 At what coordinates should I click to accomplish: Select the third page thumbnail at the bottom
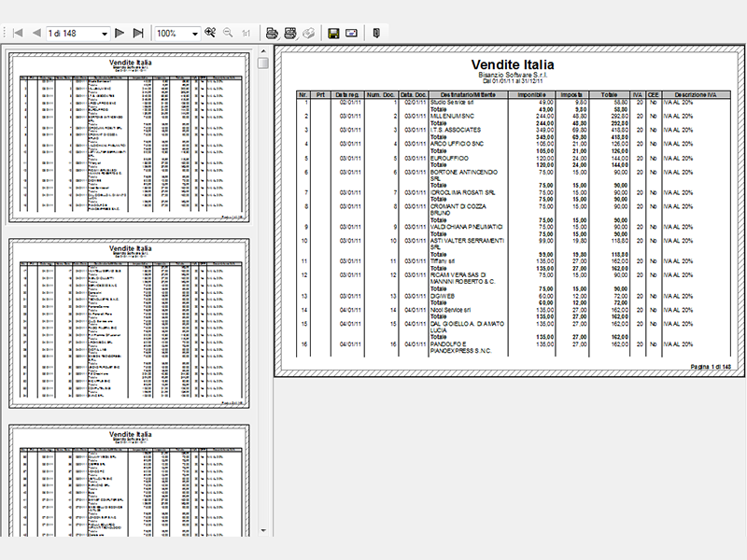[129, 481]
